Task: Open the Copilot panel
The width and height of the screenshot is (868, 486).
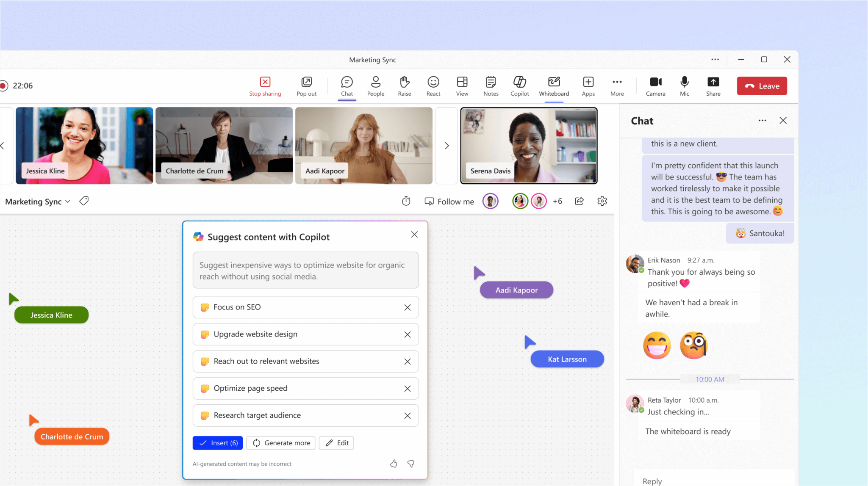Action: click(x=519, y=85)
